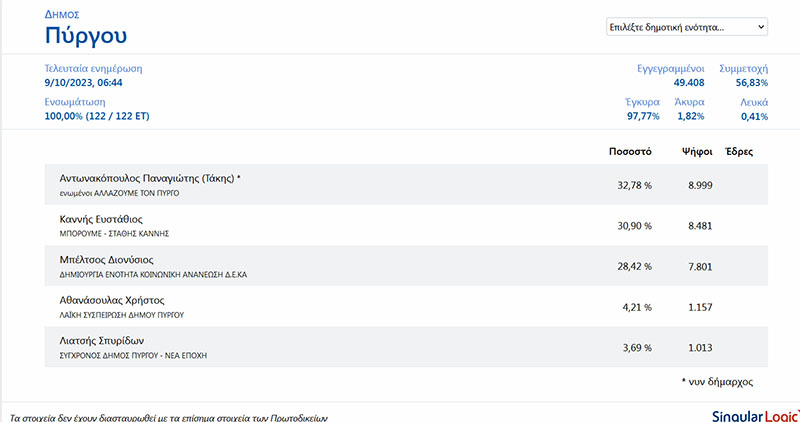This screenshot has width=800, height=422.
Task: Click the 'Ποσοστό' column header
Action: (x=630, y=152)
